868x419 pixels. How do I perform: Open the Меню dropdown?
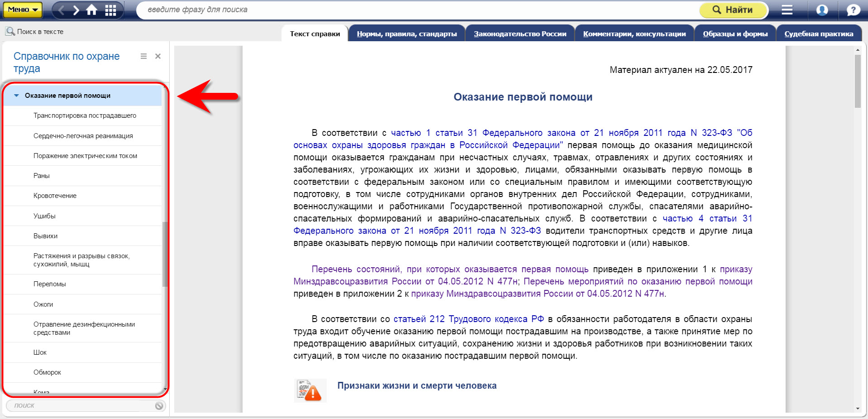(22, 10)
